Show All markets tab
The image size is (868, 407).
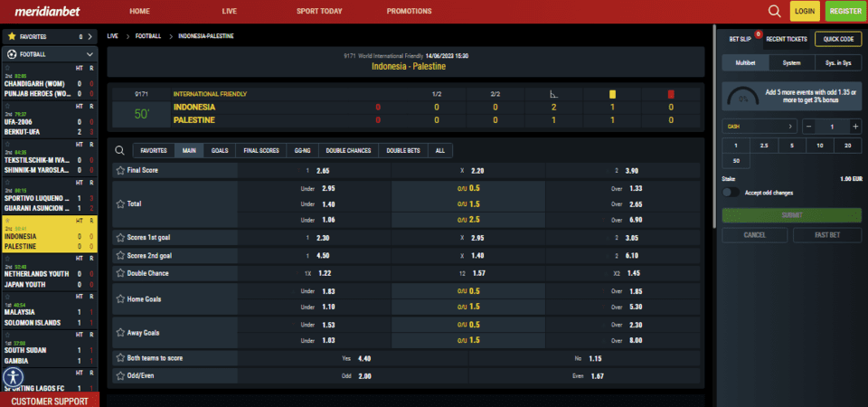[x=440, y=151]
